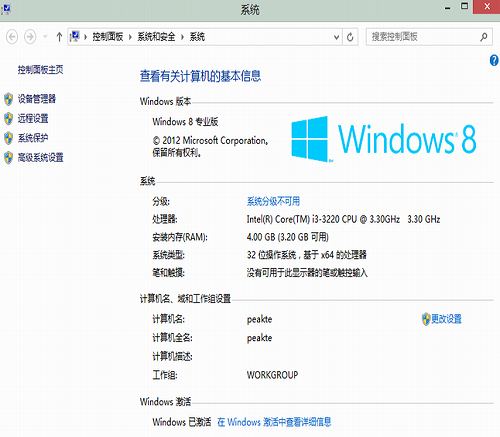Viewport: 500px width, 437px height.
Task: Open 控制面板 breadcrumb
Action: pos(108,37)
